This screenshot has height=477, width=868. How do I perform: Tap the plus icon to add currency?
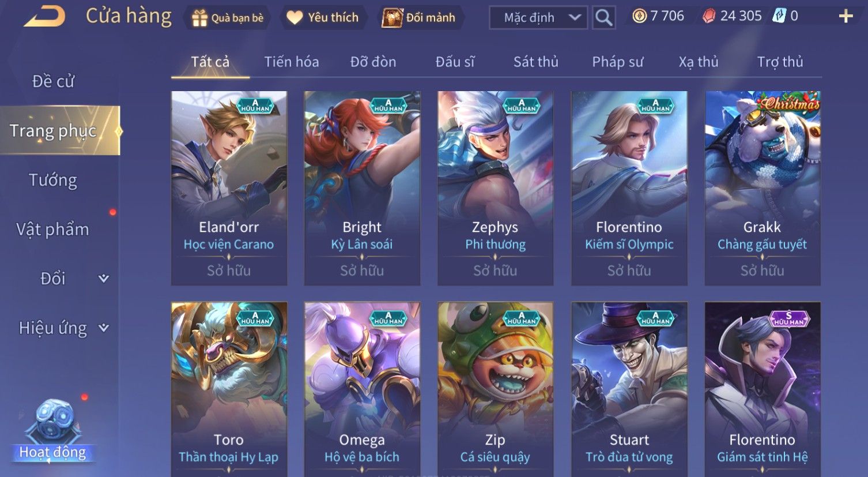[846, 16]
